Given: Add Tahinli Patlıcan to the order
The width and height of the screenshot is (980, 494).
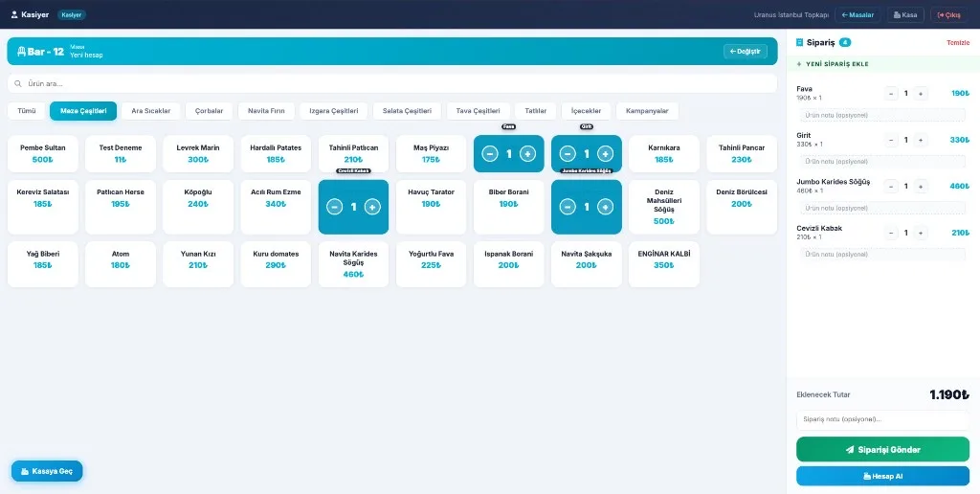Looking at the screenshot, I should pyautogui.click(x=353, y=154).
